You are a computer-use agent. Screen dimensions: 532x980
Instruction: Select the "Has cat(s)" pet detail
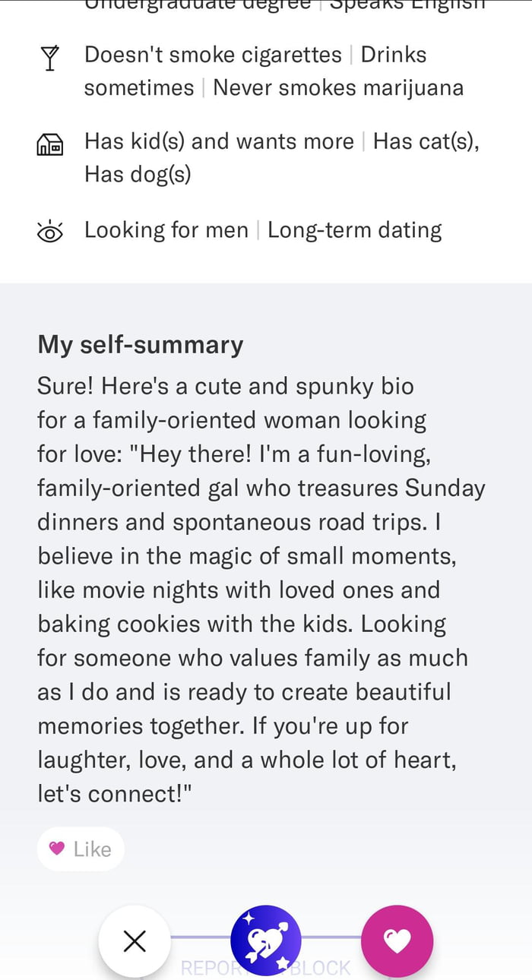click(426, 141)
